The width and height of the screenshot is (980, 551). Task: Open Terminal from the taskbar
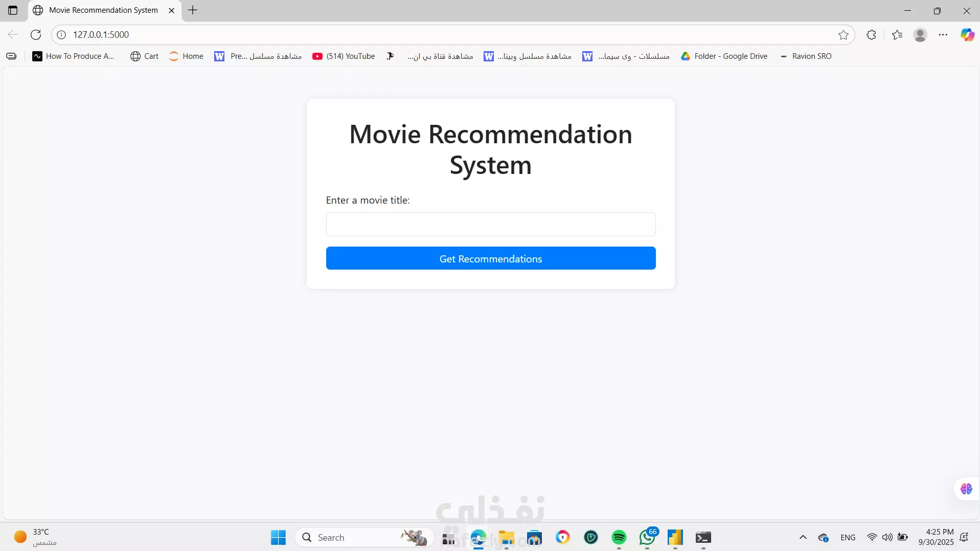(x=703, y=537)
